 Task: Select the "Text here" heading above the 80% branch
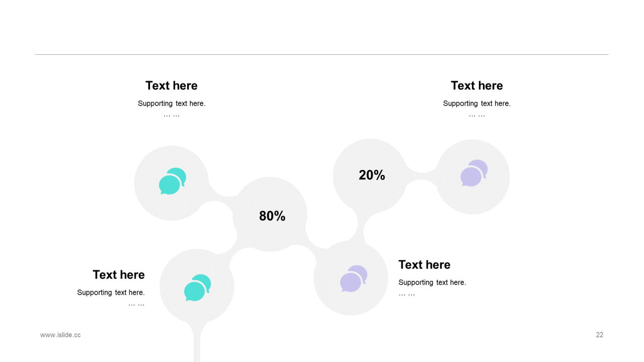pos(172,85)
